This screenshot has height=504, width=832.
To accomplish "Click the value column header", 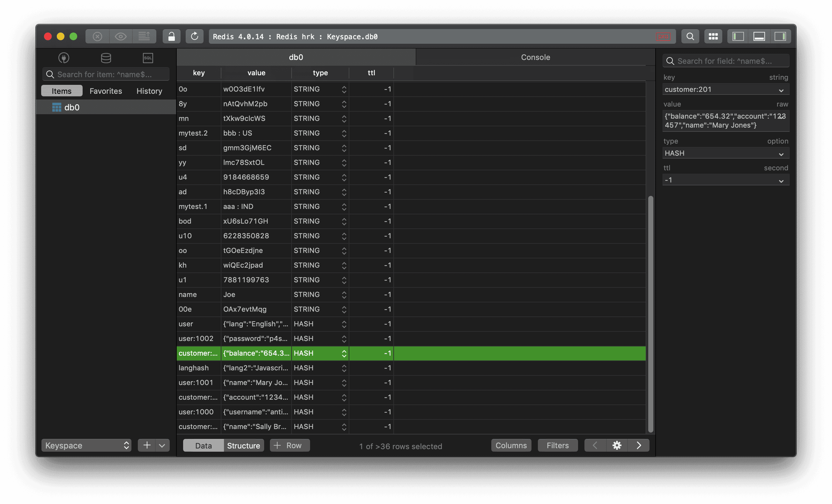I will point(256,73).
